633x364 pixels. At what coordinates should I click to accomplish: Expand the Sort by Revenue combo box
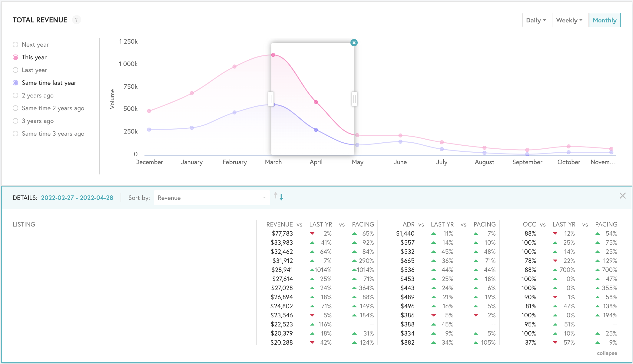[x=211, y=198]
